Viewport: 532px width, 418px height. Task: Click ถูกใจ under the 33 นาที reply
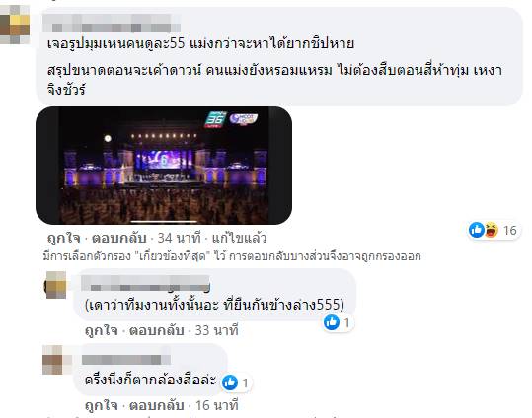(x=101, y=330)
